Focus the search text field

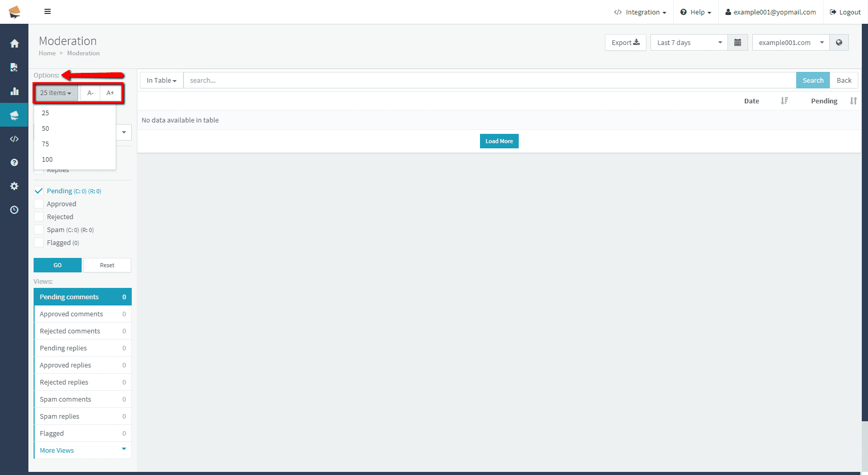(x=489, y=80)
